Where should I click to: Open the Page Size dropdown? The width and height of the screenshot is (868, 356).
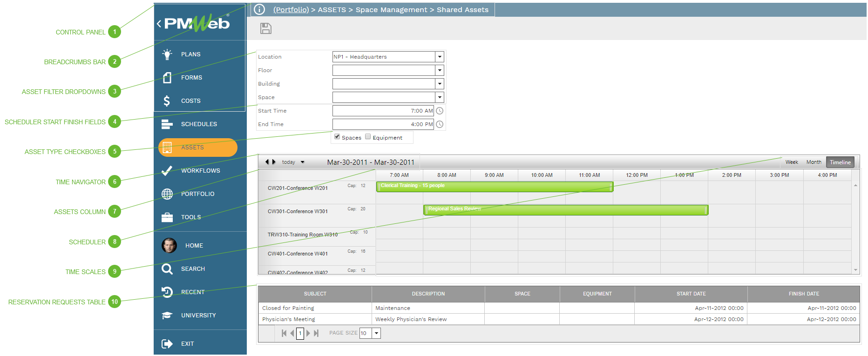pyautogui.click(x=376, y=333)
